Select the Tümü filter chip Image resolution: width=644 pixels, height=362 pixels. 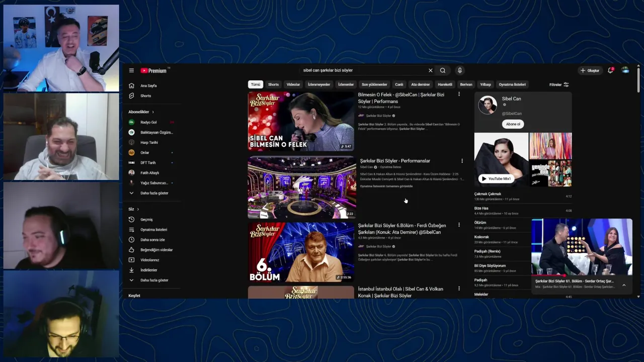click(256, 84)
